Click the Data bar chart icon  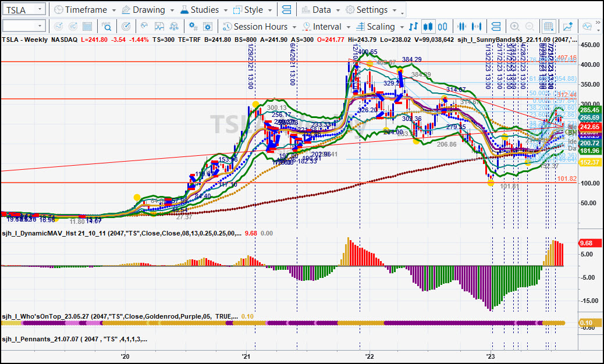(x=305, y=10)
